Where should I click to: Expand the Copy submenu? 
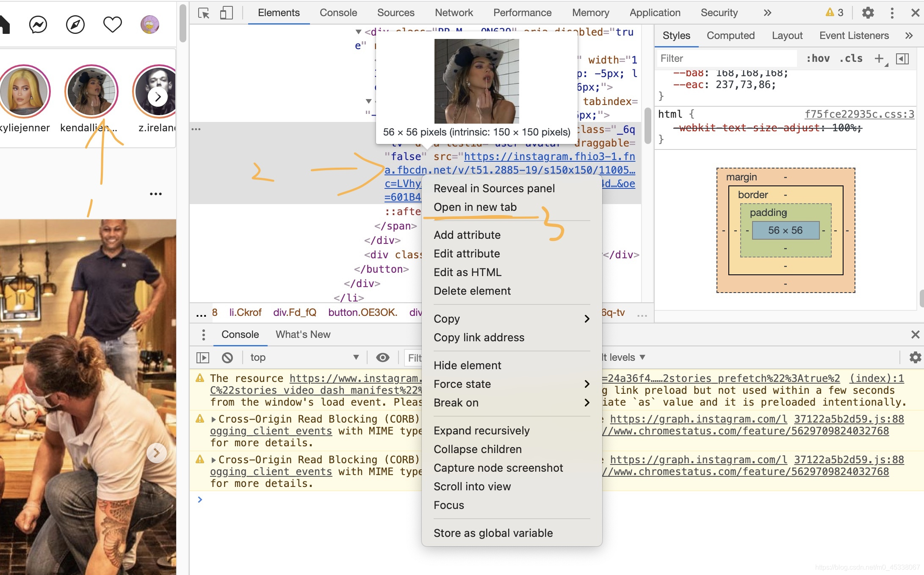tap(512, 319)
